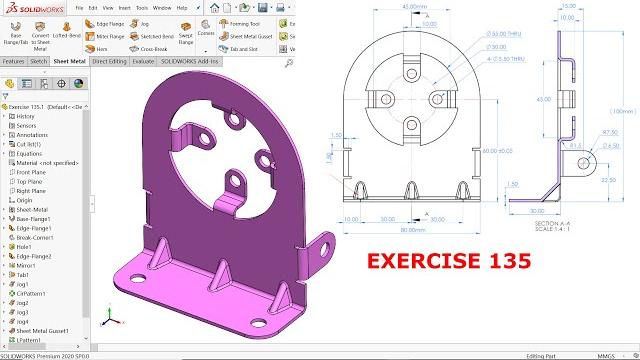640x360 pixels.
Task: Open the Save icon dropdown arrow
Action: tap(271, 8)
